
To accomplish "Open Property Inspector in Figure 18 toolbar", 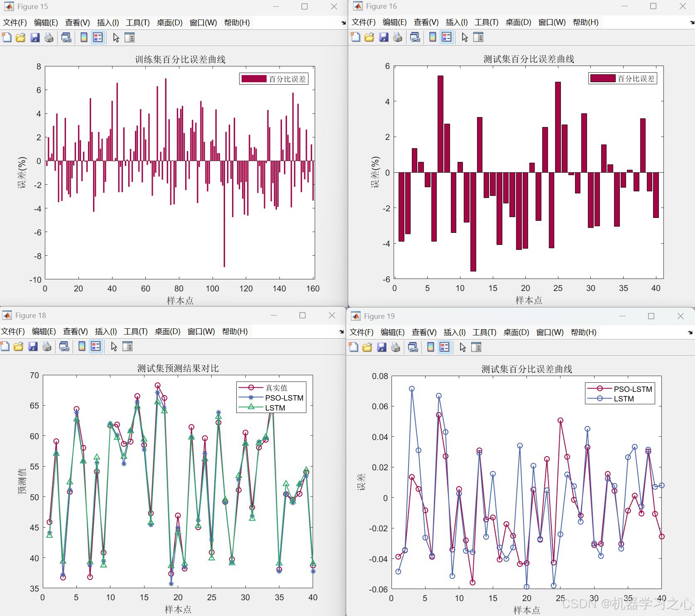I will pyautogui.click(x=127, y=347).
